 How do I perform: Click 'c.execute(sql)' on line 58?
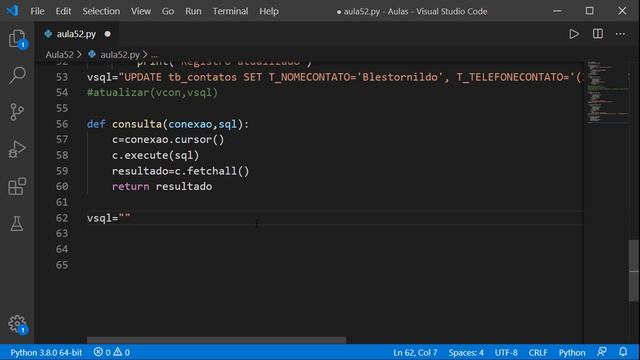pyautogui.click(x=156, y=156)
